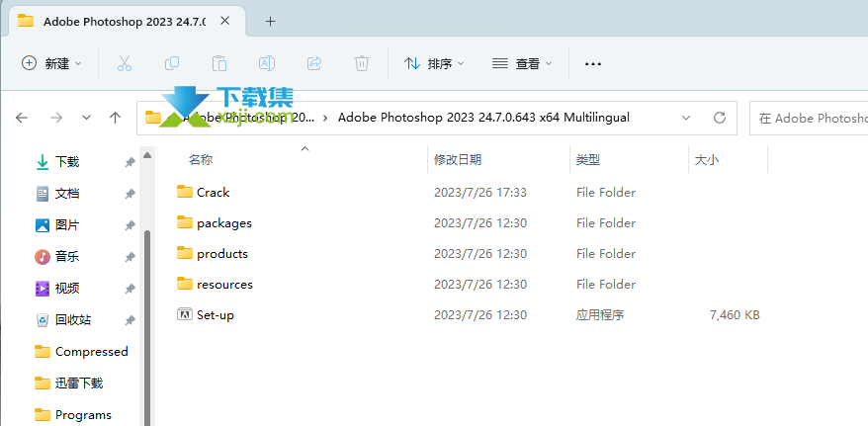
Task: Click the Adobe Photoshop 2023 24.7.0.643 breadcrumb
Action: click(x=483, y=118)
